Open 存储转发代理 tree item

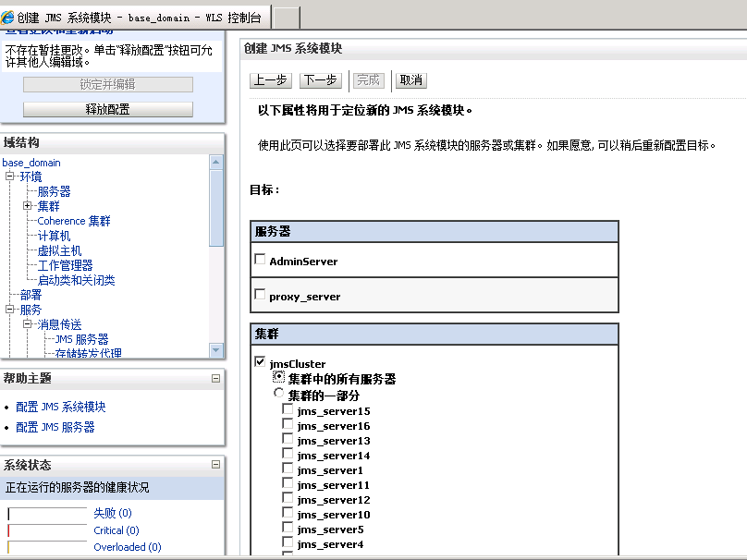coord(88,353)
